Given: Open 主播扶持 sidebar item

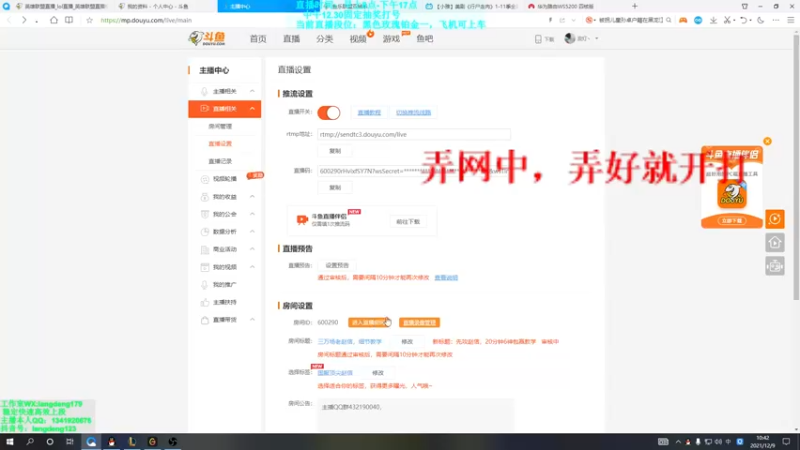Looking at the screenshot, I should tap(224, 302).
